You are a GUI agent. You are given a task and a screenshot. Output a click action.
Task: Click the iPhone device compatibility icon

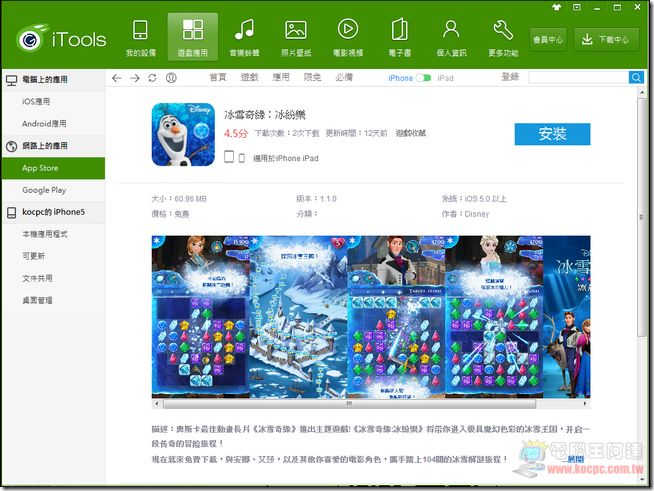point(241,158)
